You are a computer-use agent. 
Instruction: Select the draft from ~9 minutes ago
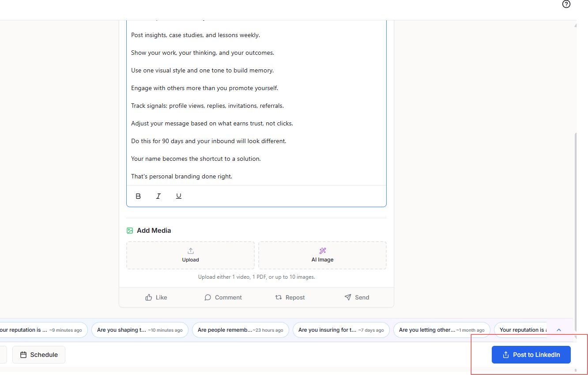(43, 330)
